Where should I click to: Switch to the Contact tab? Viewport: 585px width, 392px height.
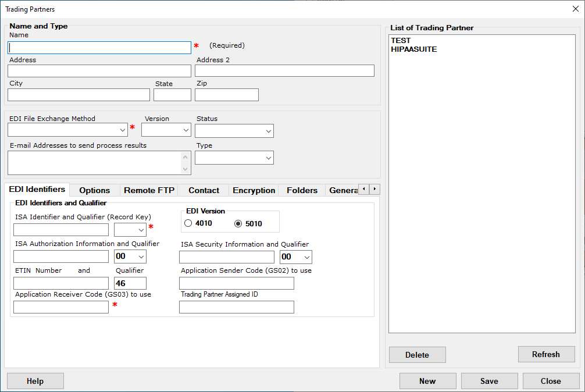[x=204, y=190]
